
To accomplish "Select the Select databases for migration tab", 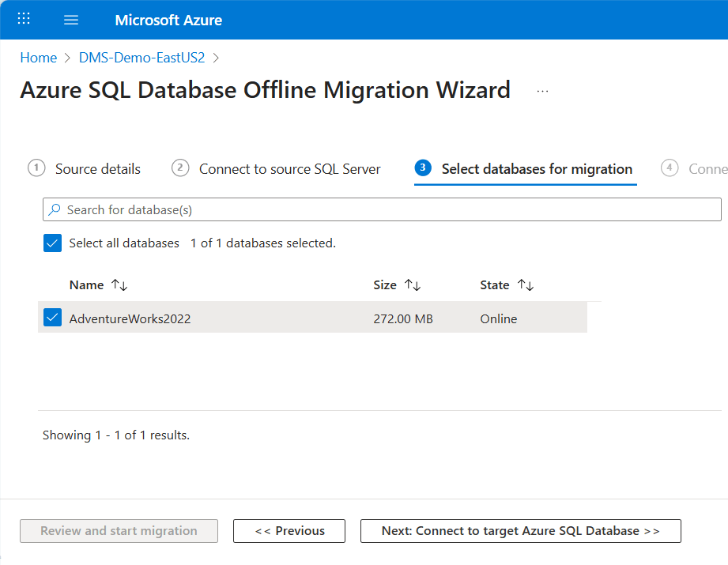I will 537,168.
